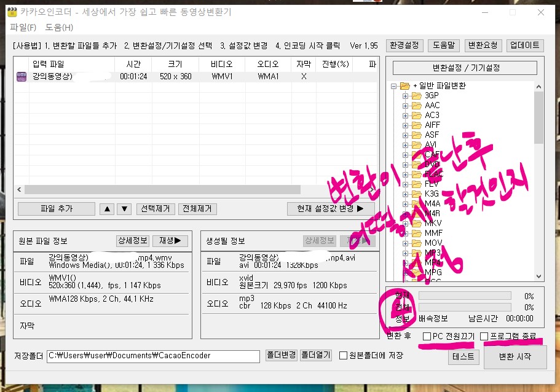Expand the MOV format node
The height and width of the screenshot is (392, 560).
(x=405, y=243)
